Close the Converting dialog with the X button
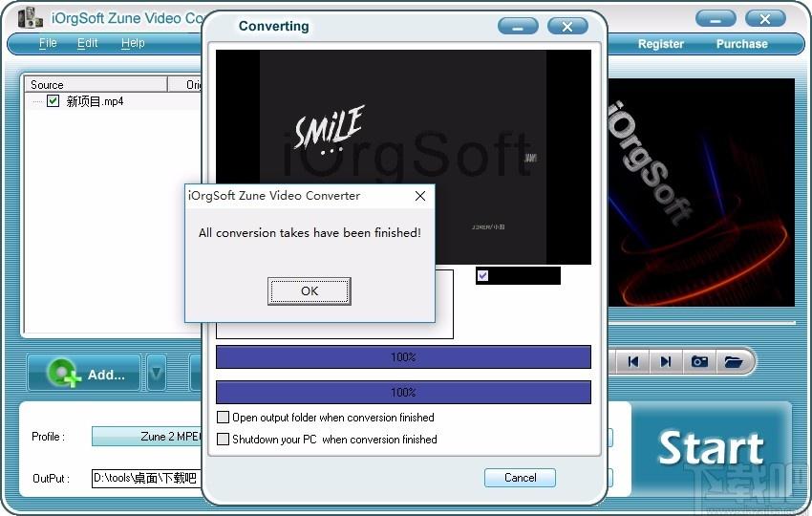 coord(567,27)
